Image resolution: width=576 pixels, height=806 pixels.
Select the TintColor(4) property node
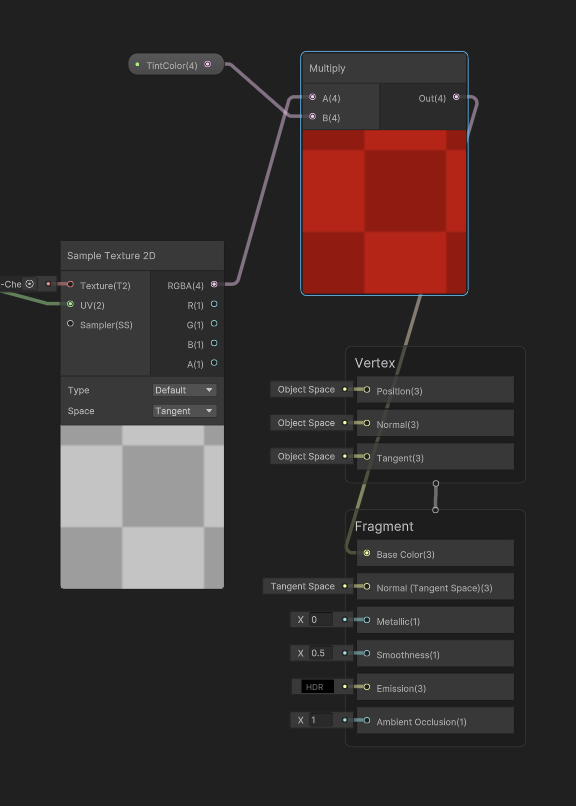click(176, 64)
